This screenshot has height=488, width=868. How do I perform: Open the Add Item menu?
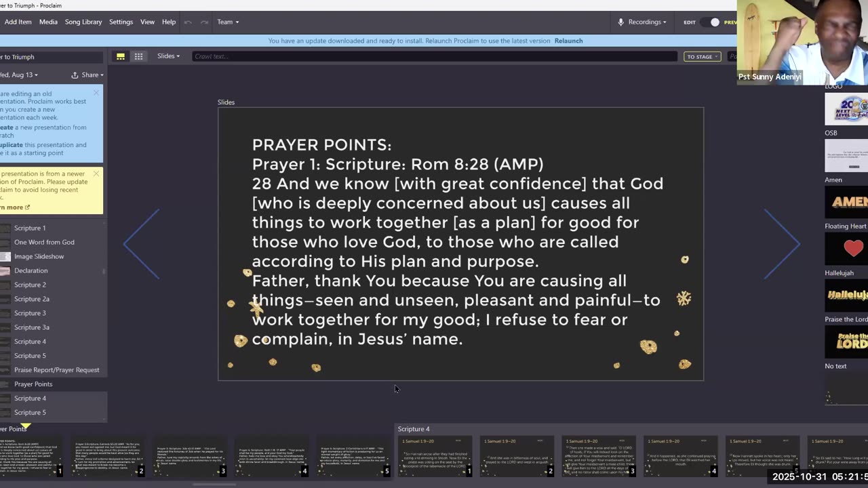coord(18,22)
